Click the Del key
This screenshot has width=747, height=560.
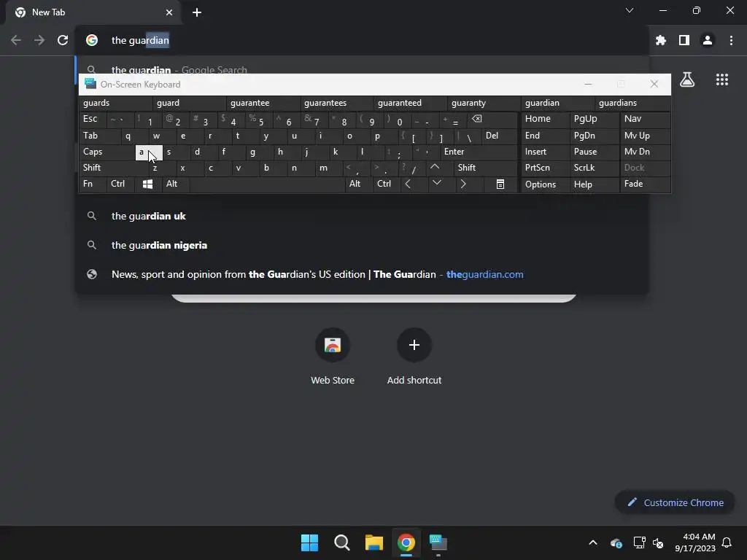(x=499, y=136)
